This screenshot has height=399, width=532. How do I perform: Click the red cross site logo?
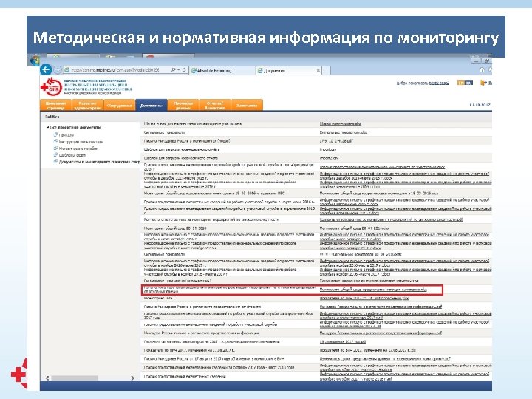click(x=51, y=87)
